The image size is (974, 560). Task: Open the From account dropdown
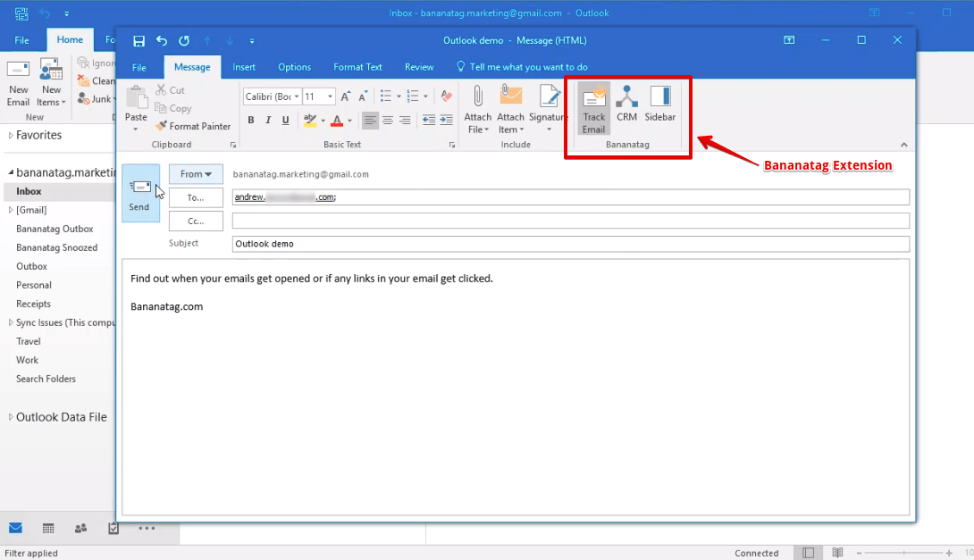(x=196, y=174)
